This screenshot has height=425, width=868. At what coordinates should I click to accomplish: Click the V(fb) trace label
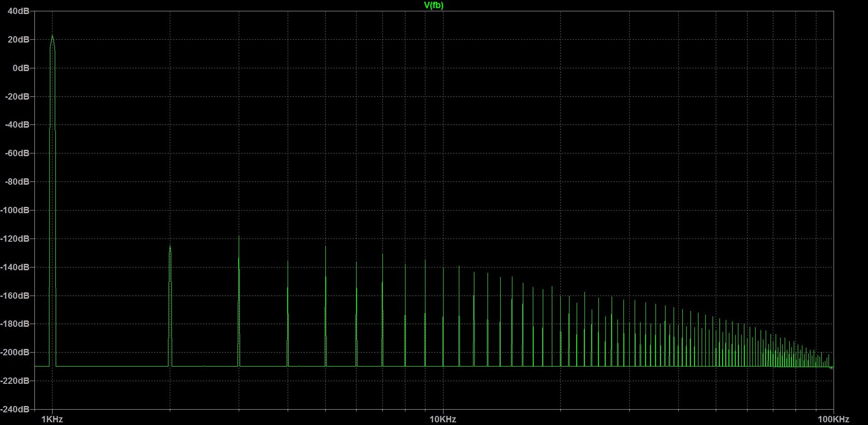tap(434, 5)
